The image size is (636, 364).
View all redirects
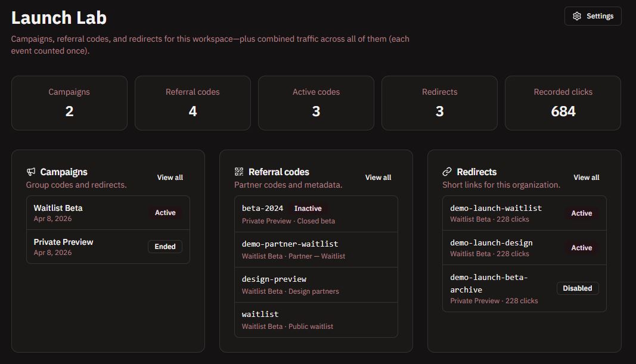(x=586, y=178)
